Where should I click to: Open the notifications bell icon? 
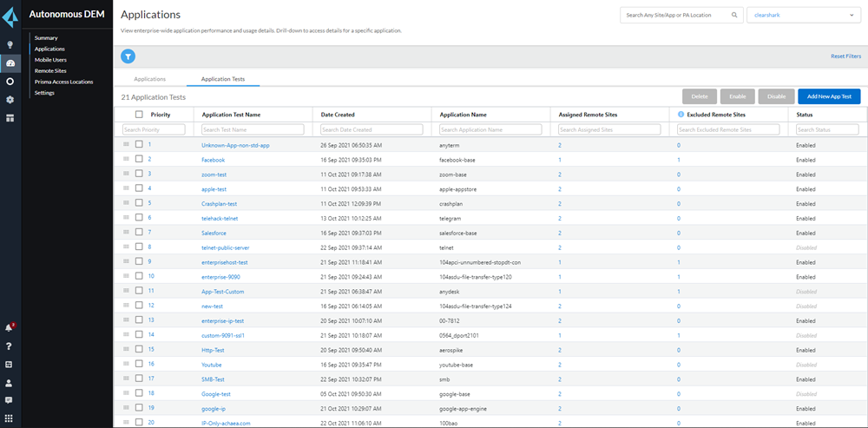pyautogui.click(x=10, y=328)
